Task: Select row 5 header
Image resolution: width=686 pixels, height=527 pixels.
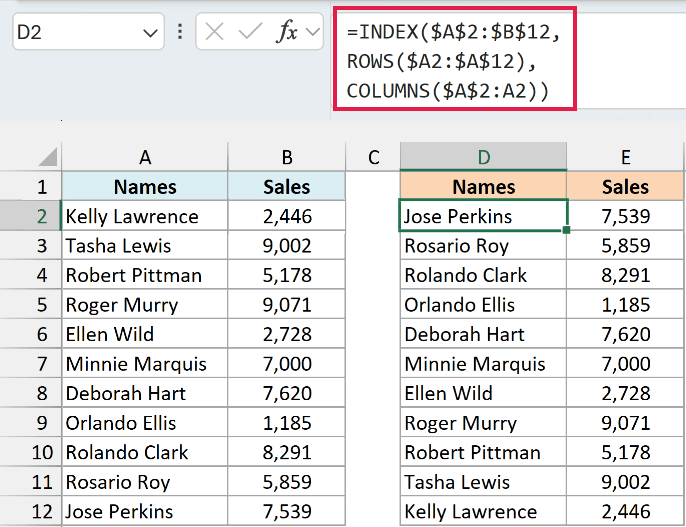Action: (x=31, y=304)
